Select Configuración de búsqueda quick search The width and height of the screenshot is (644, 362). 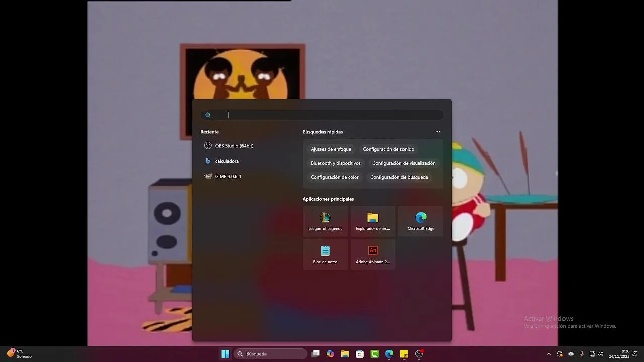pyautogui.click(x=399, y=177)
